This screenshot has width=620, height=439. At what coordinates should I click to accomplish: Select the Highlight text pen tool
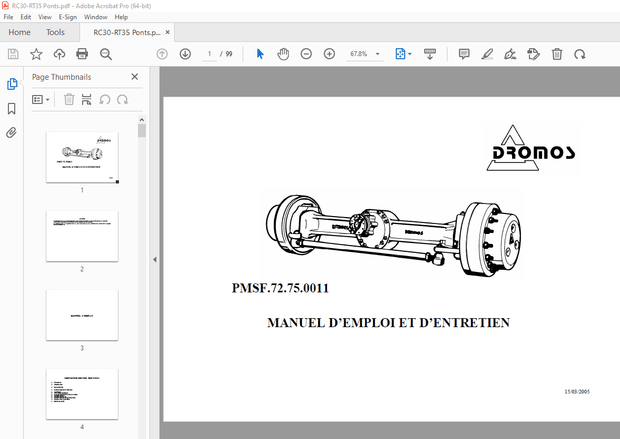click(487, 54)
